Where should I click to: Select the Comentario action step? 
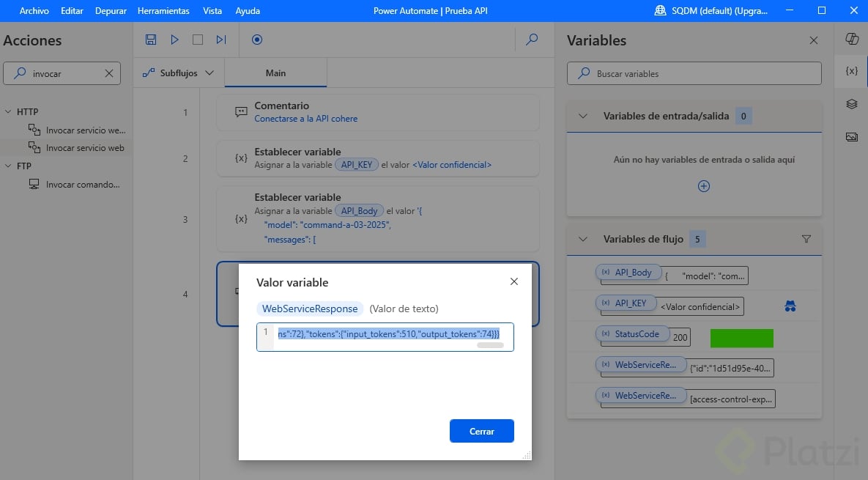coord(377,112)
